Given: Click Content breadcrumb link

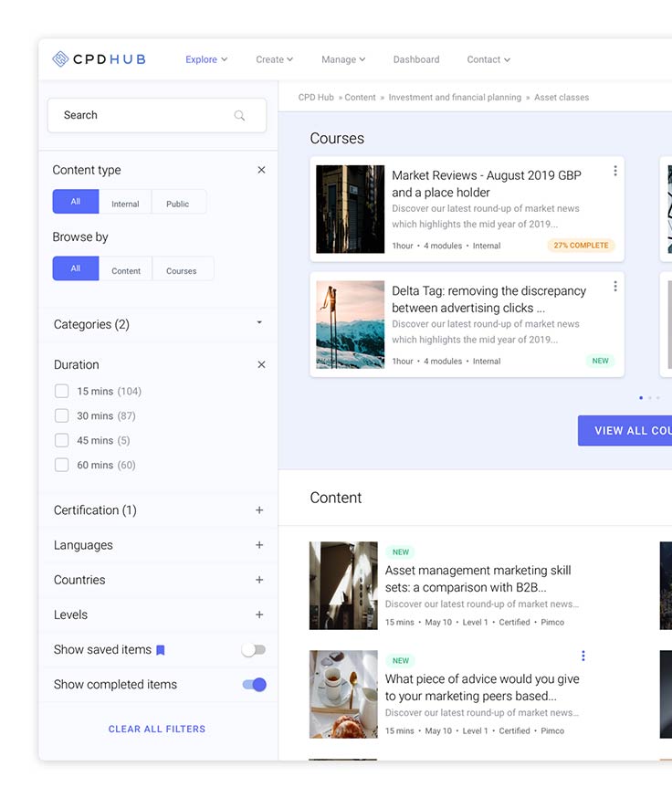Looking at the screenshot, I should click(360, 97).
